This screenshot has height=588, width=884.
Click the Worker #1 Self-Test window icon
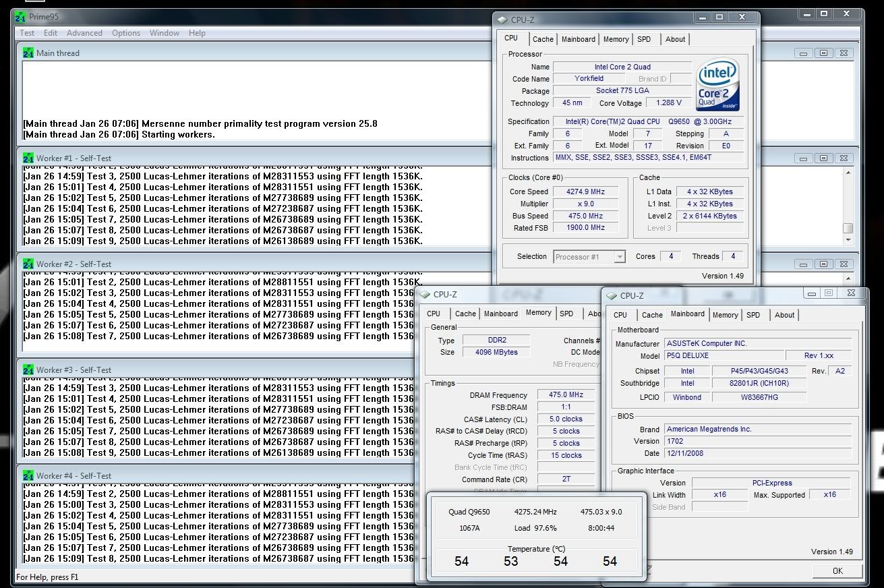pos(28,158)
